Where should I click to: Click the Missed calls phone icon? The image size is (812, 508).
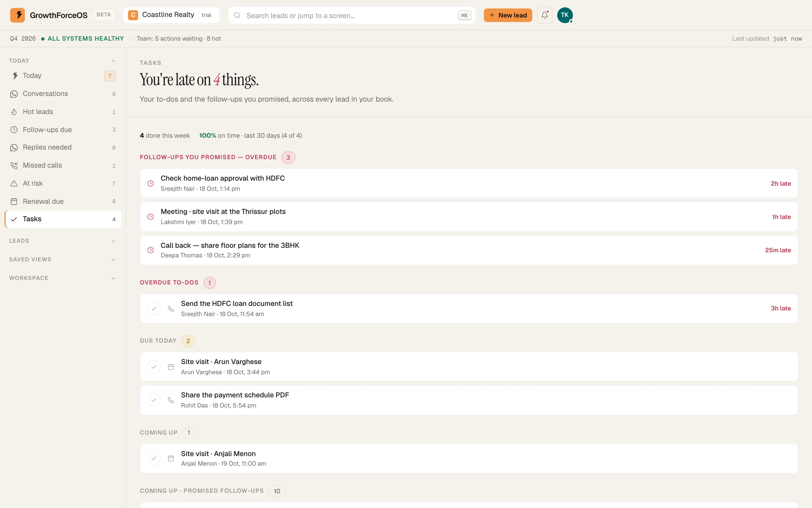pyautogui.click(x=14, y=165)
